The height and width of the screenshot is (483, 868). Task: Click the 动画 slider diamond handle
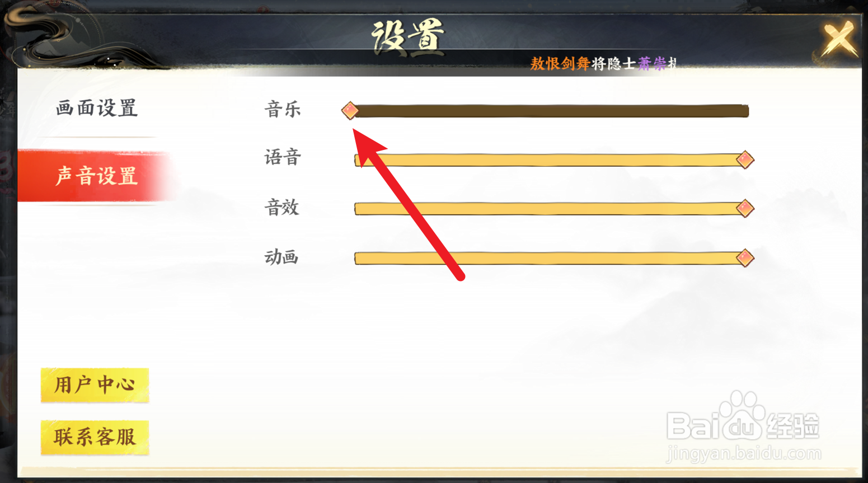(745, 257)
